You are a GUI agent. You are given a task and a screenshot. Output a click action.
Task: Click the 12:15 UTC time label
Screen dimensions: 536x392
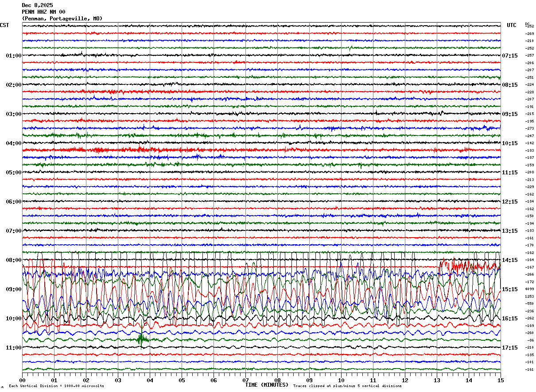point(510,202)
